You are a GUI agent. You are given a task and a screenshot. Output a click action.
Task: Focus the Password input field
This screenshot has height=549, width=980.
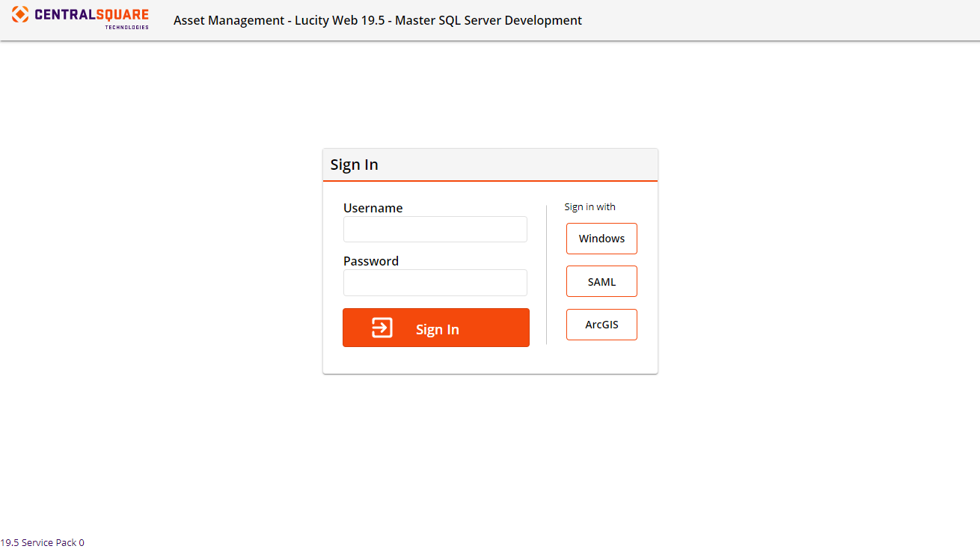click(x=435, y=282)
